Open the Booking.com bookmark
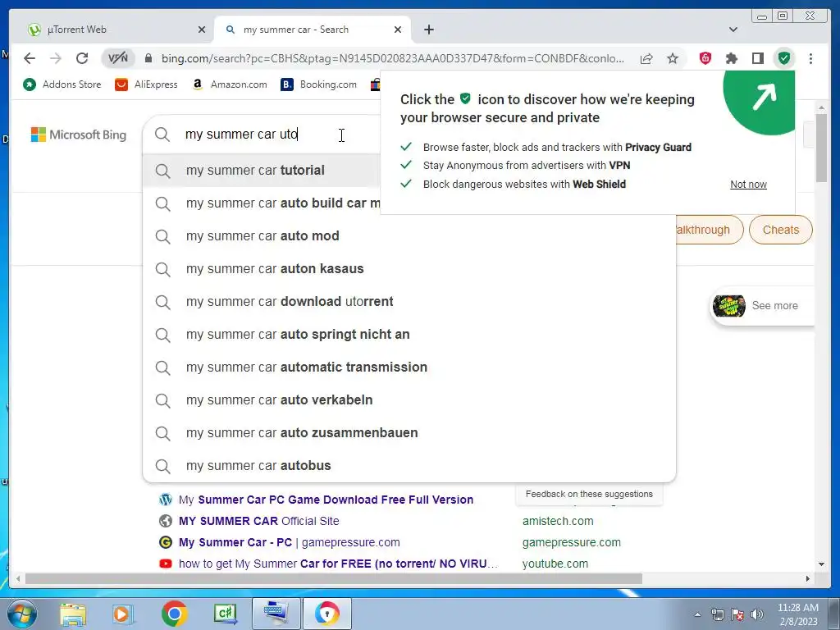Screen dimensions: 840x630 (x=319, y=84)
